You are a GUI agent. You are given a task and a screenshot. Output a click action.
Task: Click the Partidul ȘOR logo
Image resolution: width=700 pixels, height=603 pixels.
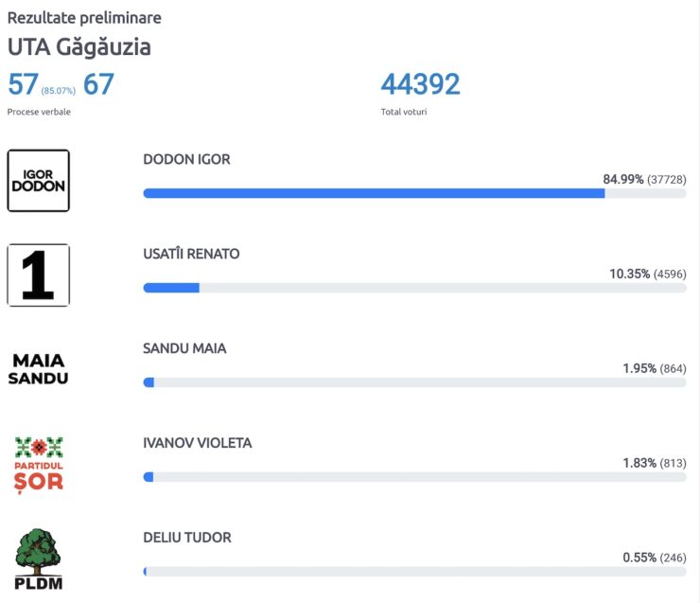39,465
